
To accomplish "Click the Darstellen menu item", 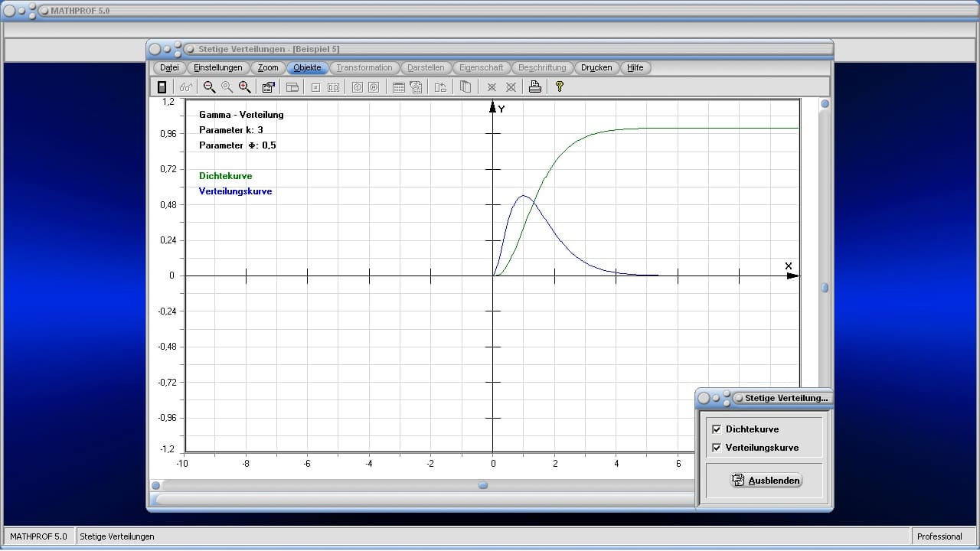I will coord(426,67).
